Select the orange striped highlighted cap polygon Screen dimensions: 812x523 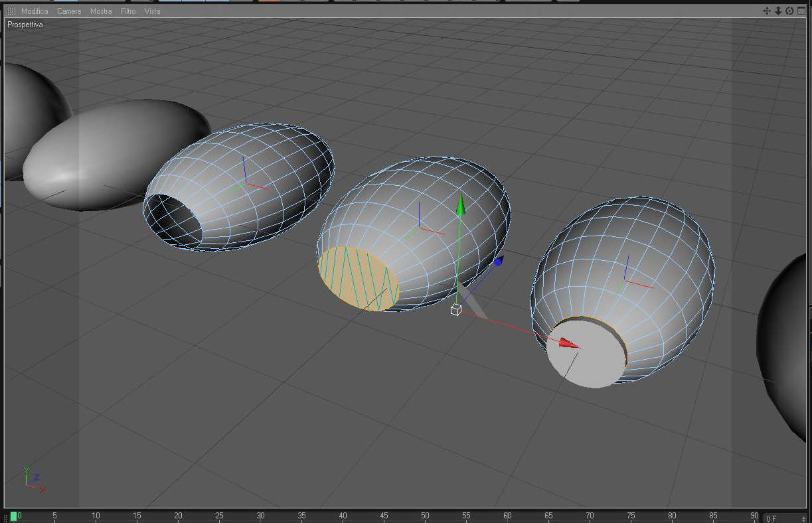(x=359, y=279)
